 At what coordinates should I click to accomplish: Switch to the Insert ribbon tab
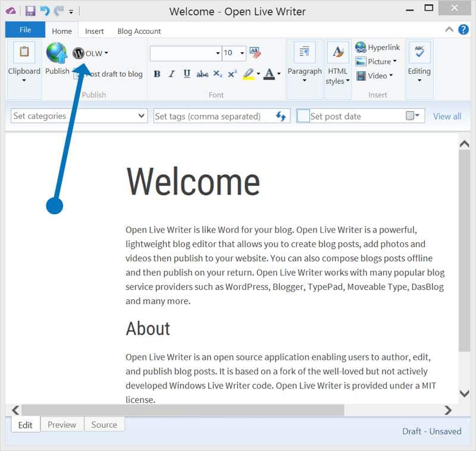coord(94,31)
